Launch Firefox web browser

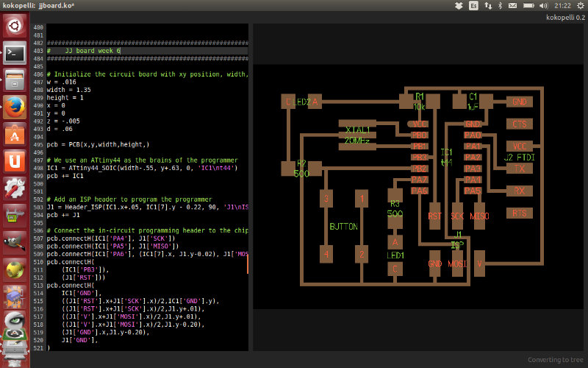pos(15,107)
